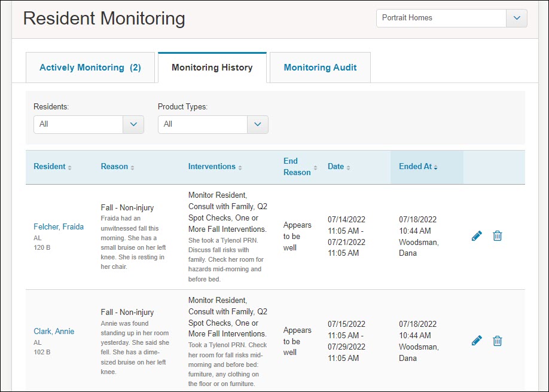Viewport: 549px width, 392px height.
Task: Click the Resident Monitoring page title
Action: 103,19
